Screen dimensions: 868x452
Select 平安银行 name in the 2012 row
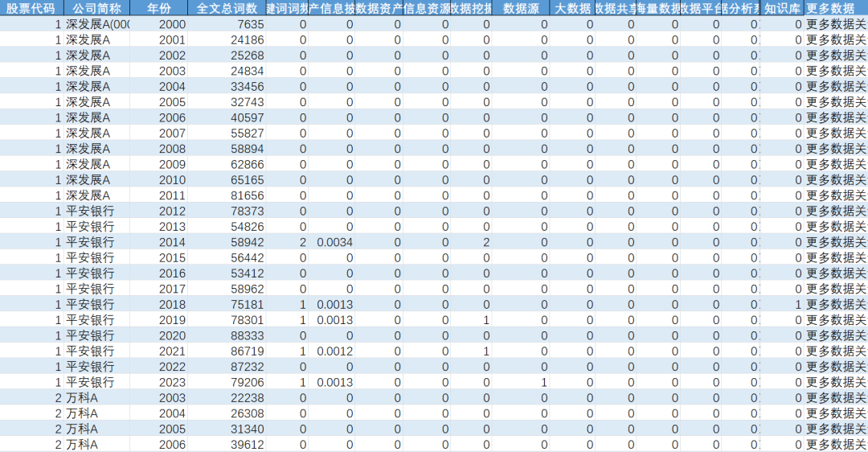(x=97, y=211)
